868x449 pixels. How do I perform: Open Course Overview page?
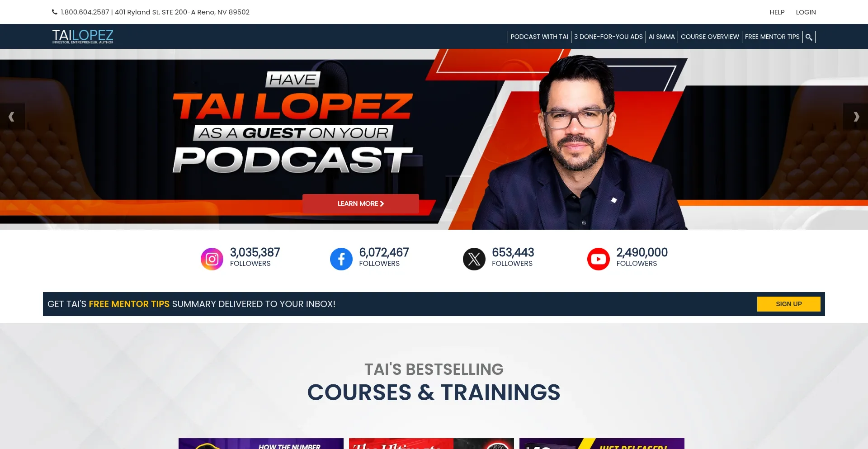(x=710, y=37)
